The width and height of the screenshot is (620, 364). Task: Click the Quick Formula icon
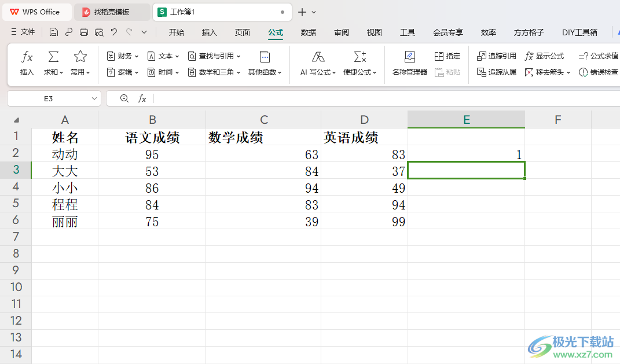tap(360, 57)
